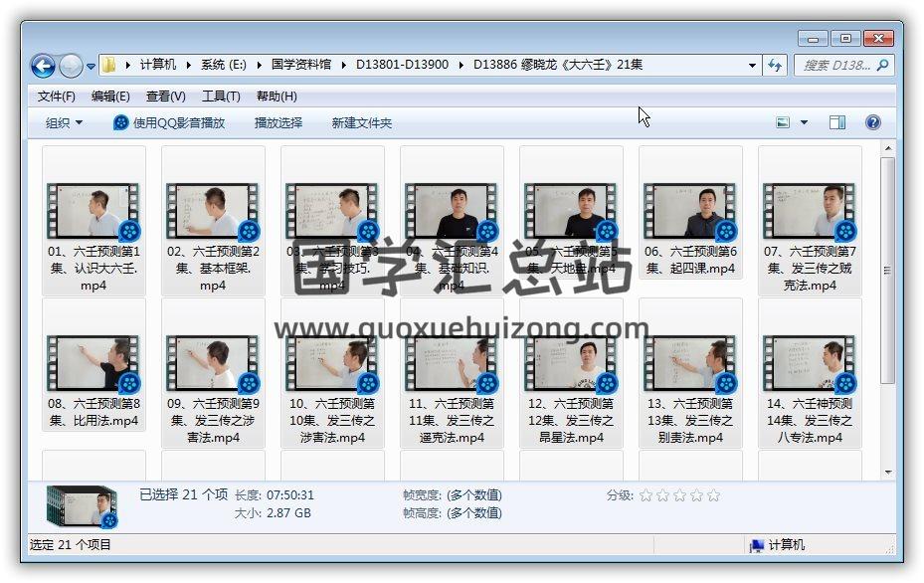Select video 02、六壬预测第2集、基本框架.mp4
Image resolution: width=924 pixels, height=583 pixels.
coord(213,221)
